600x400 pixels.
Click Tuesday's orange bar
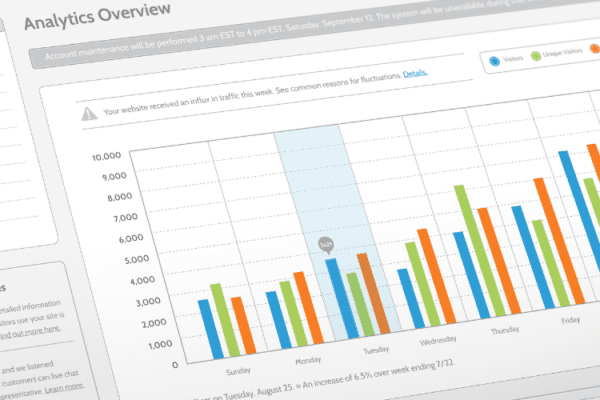[373, 293]
